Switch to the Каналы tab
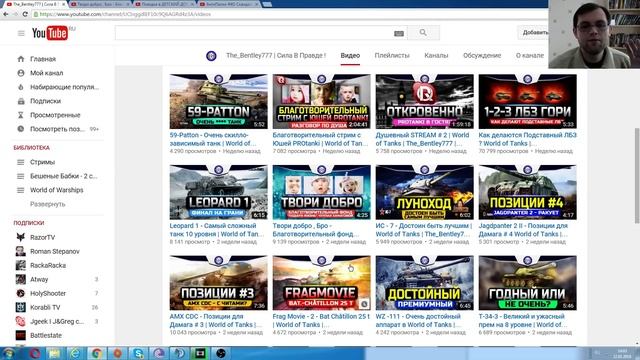The height and width of the screenshot is (360, 640). coord(436,56)
